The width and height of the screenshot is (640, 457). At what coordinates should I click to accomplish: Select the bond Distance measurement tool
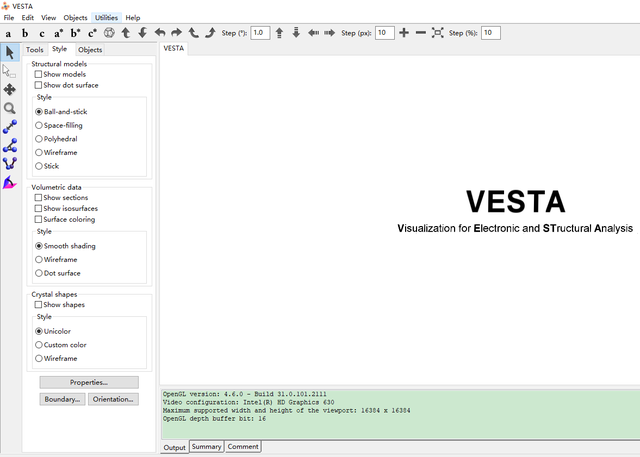click(x=10, y=126)
